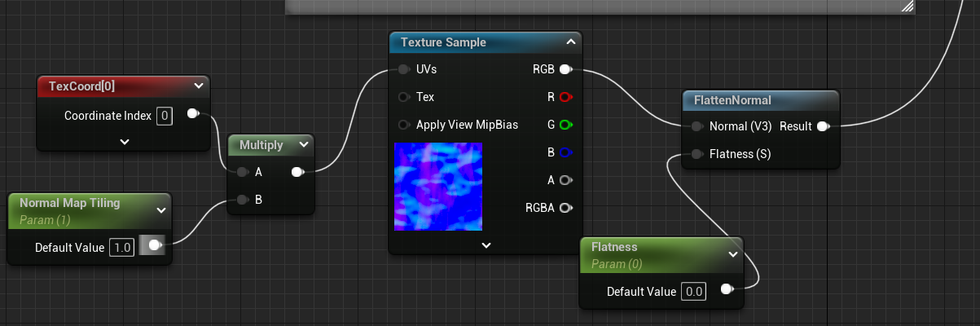Toggle the Normal Map Tiling node chevron

(x=160, y=210)
